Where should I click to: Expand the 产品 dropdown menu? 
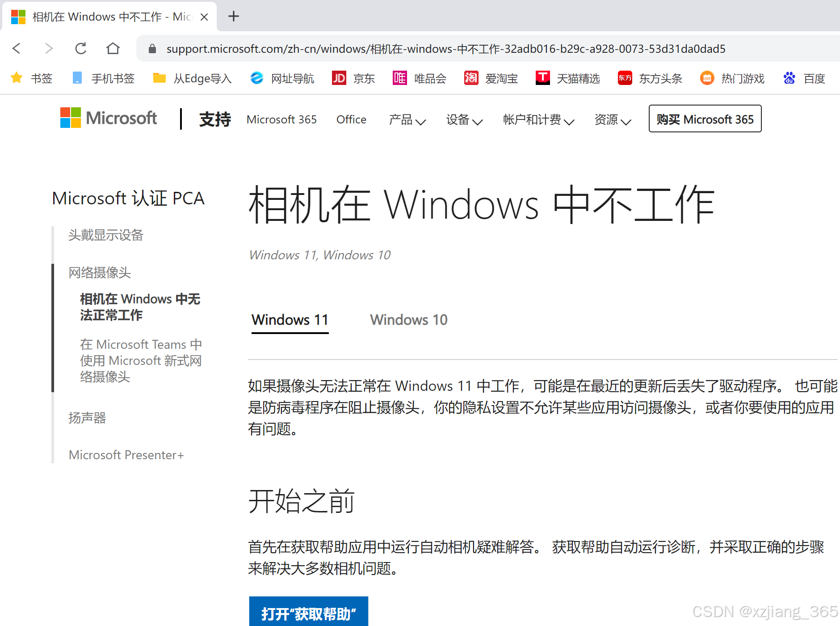[x=407, y=119]
